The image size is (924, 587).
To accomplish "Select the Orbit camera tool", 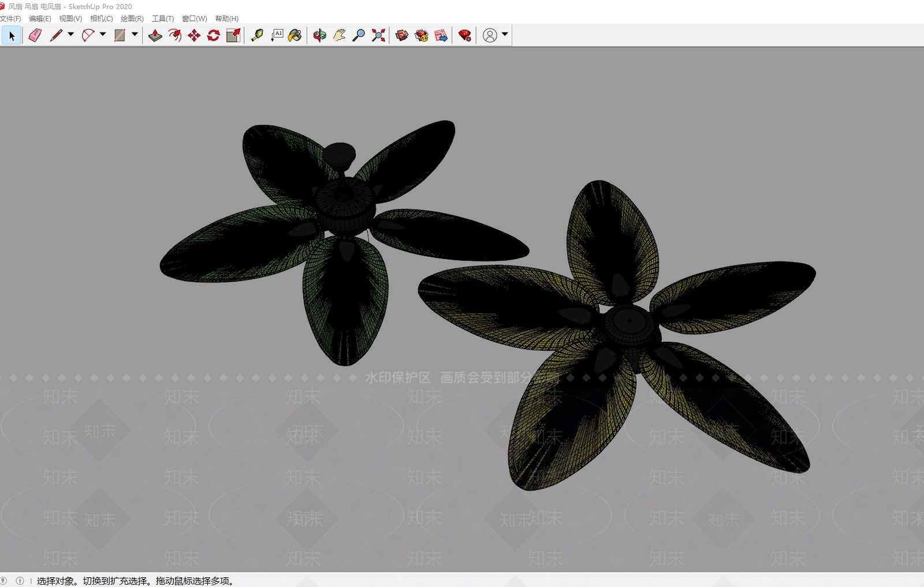I will pos(319,36).
